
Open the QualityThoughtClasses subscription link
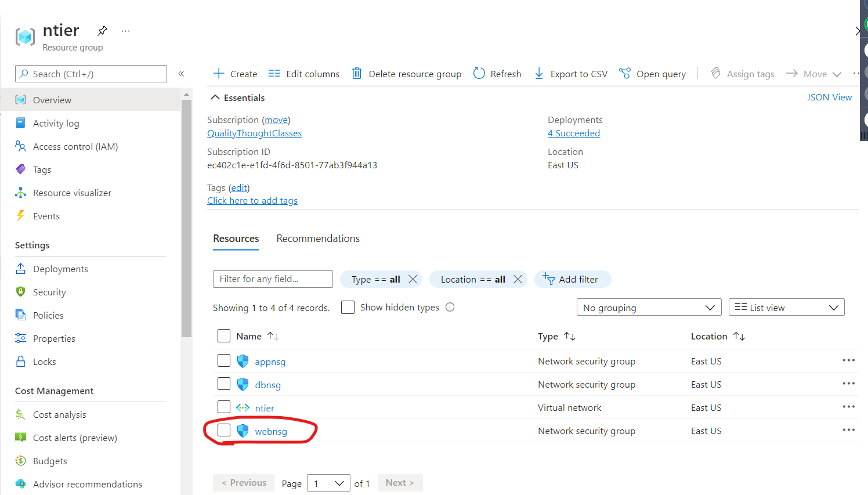click(254, 133)
